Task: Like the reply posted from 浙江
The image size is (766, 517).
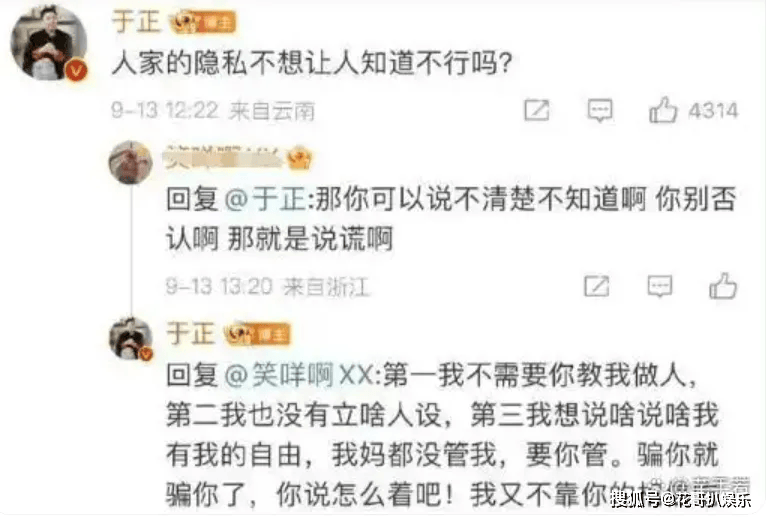Action: point(723,285)
